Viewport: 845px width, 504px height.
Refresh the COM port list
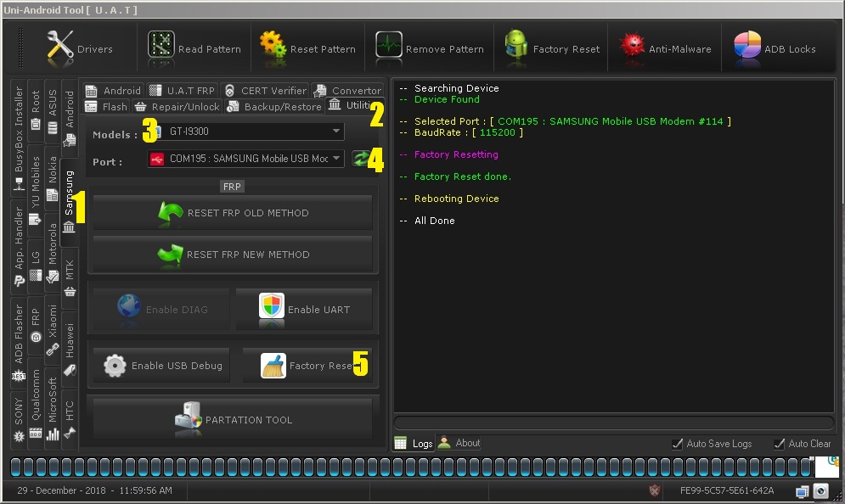click(x=360, y=159)
